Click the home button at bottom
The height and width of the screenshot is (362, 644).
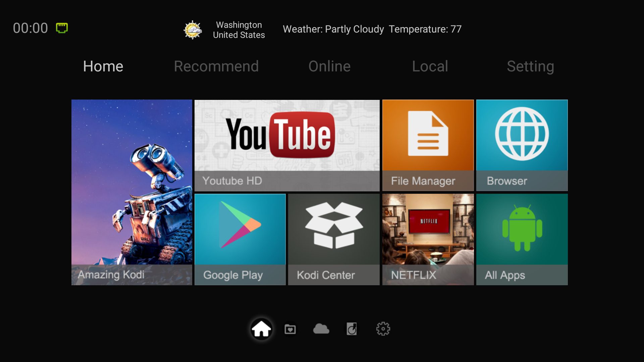click(261, 329)
